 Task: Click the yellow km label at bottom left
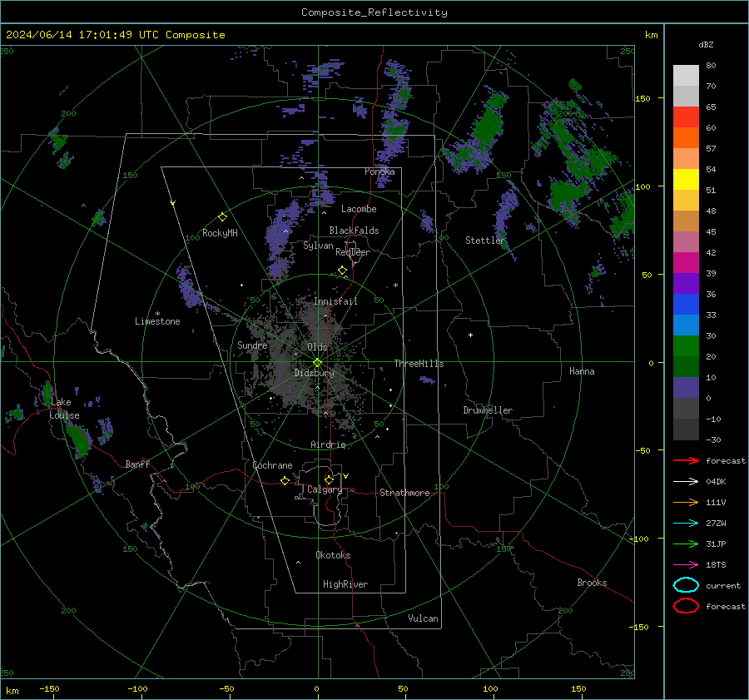pyautogui.click(x=12, y=691)
